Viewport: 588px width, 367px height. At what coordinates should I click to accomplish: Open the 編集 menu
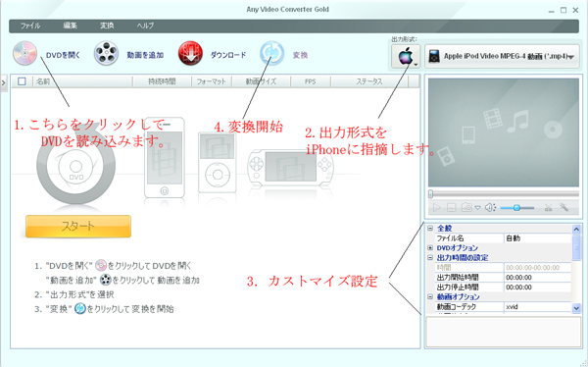[x=71, y=26]
